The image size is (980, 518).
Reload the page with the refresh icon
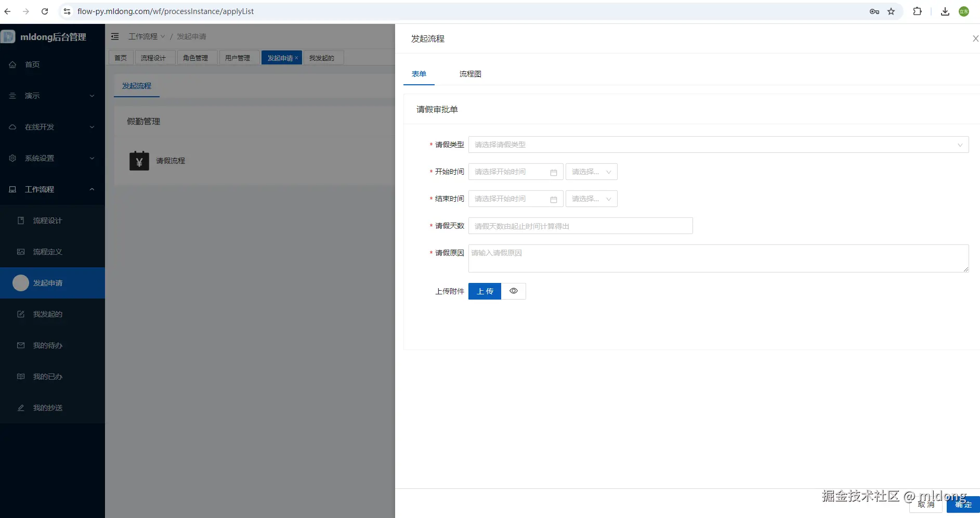click(x=45, y=11)
